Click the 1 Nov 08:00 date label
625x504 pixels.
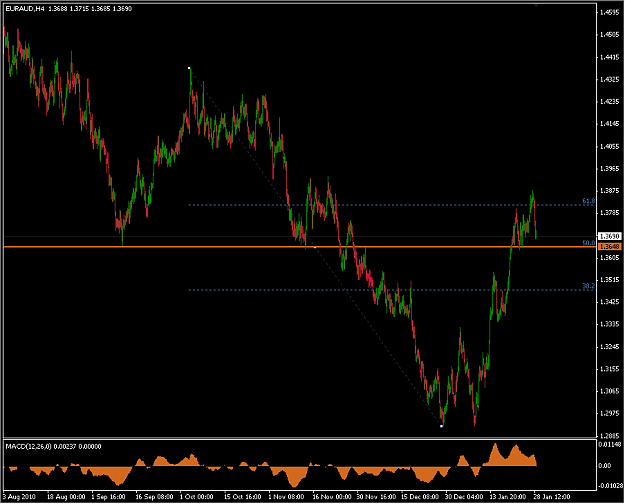(x=285, y=497)
